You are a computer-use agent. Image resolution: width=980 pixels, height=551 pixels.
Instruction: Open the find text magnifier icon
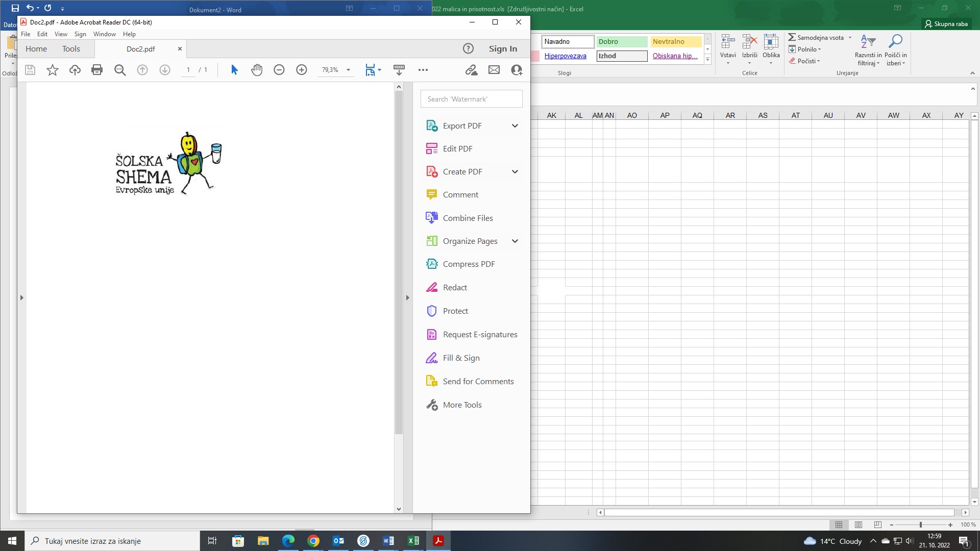(x=120, y=70)
